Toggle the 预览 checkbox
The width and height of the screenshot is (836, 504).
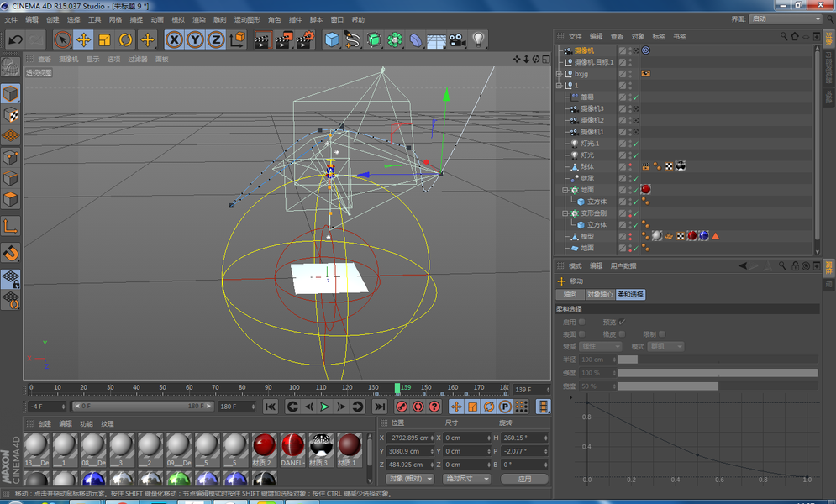click(623, 322)
